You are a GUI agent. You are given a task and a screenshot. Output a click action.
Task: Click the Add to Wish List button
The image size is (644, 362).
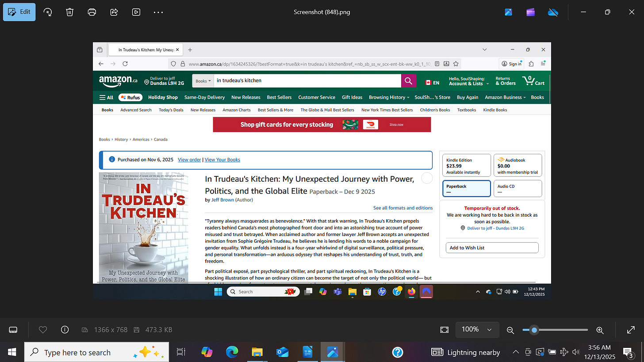point(492,248)
